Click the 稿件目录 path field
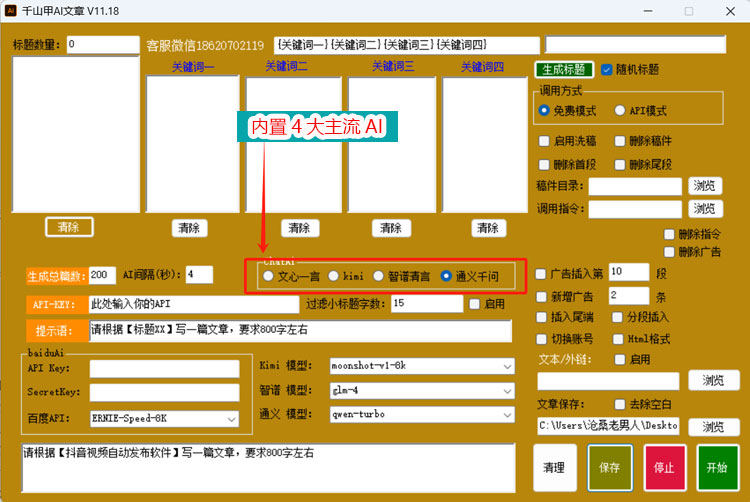750x502 pixels. pos(635,186)
